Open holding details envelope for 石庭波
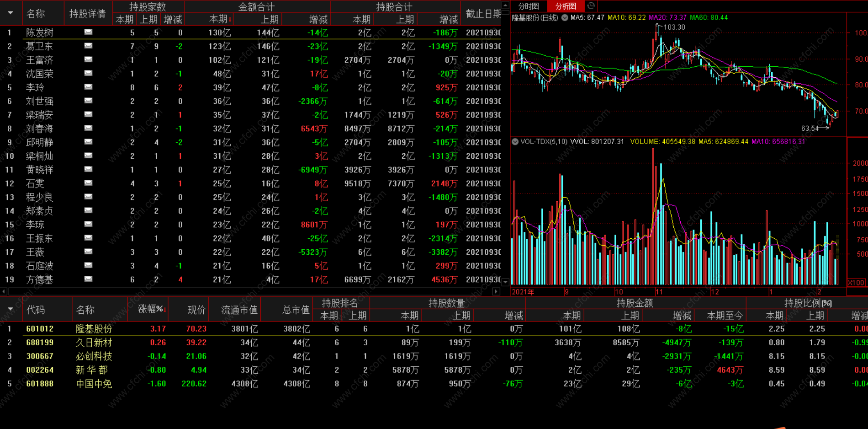The width and height of the screenshot is (868, 429). click(x=88, y=265)
